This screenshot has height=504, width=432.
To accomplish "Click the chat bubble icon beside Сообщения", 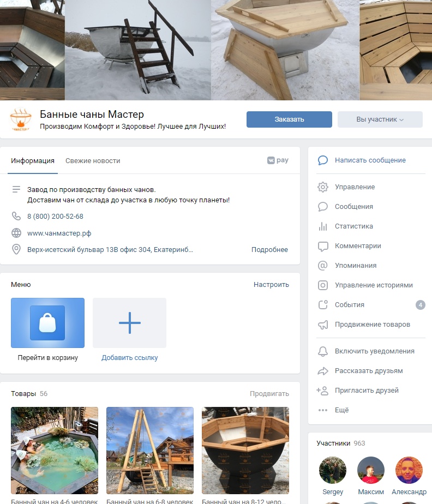I will pyautogui.click(x=323, y=206).
